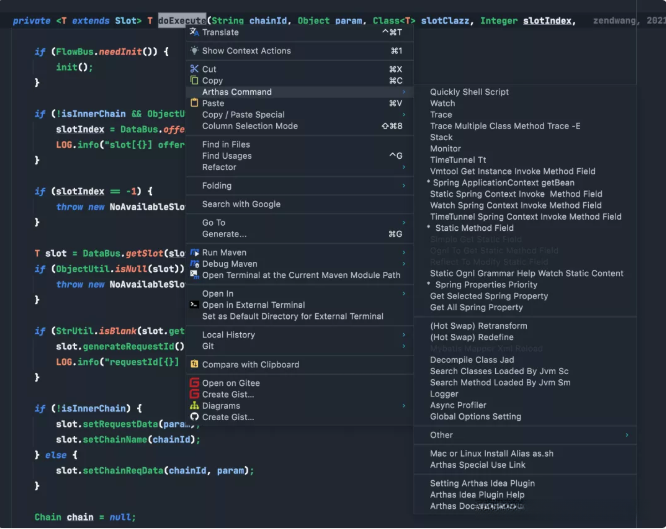Expand the Refactor submenu
The image size is (666, 529).
click(403, 167)
